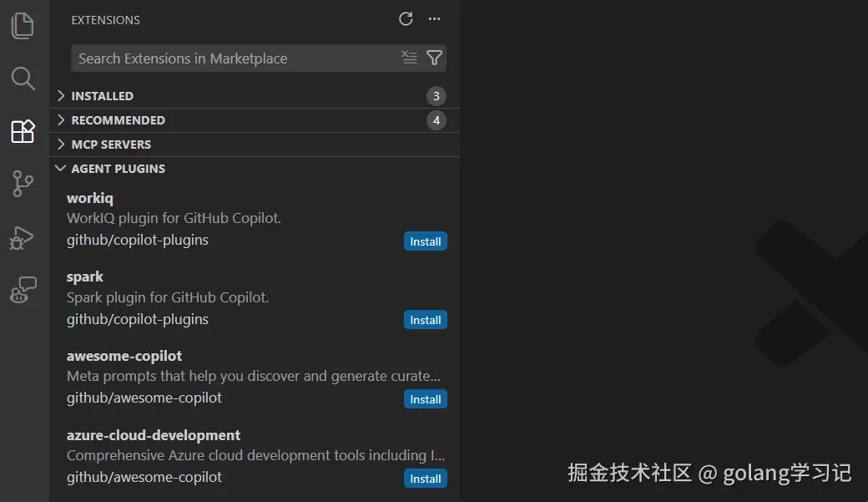Select the workiq plugin title

pyautogui.click(x=89, y=198)
